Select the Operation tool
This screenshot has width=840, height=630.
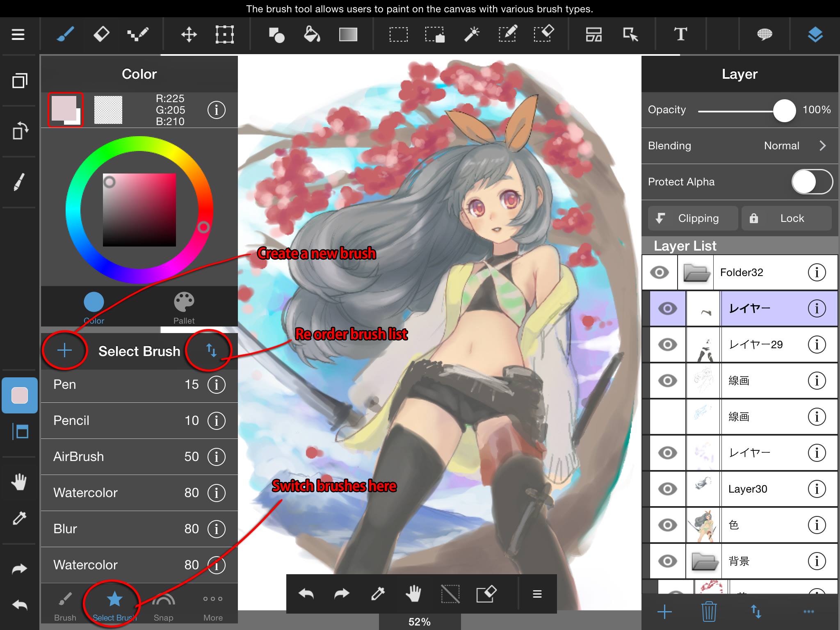click(630, 34)
